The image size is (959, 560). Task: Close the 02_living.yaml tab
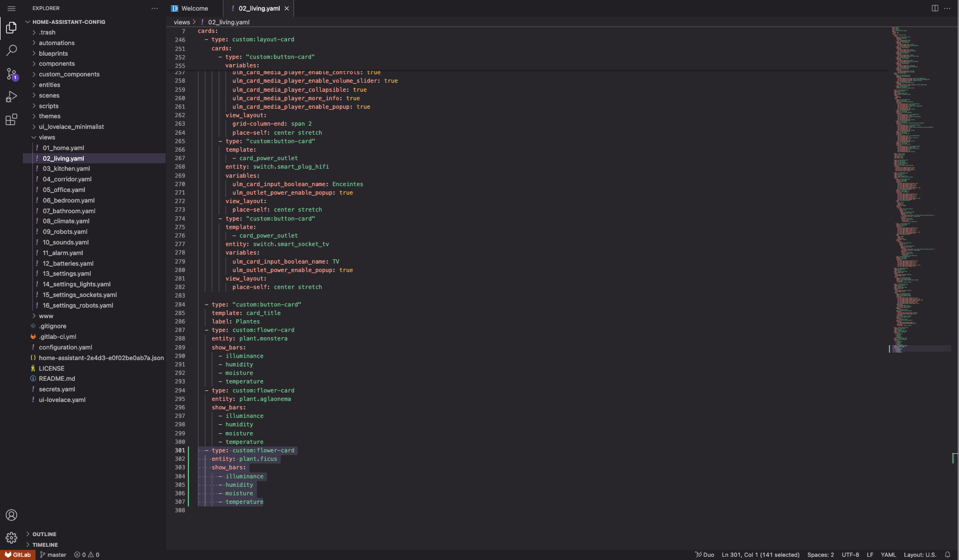pyautogui.click(x=287, y=8)
